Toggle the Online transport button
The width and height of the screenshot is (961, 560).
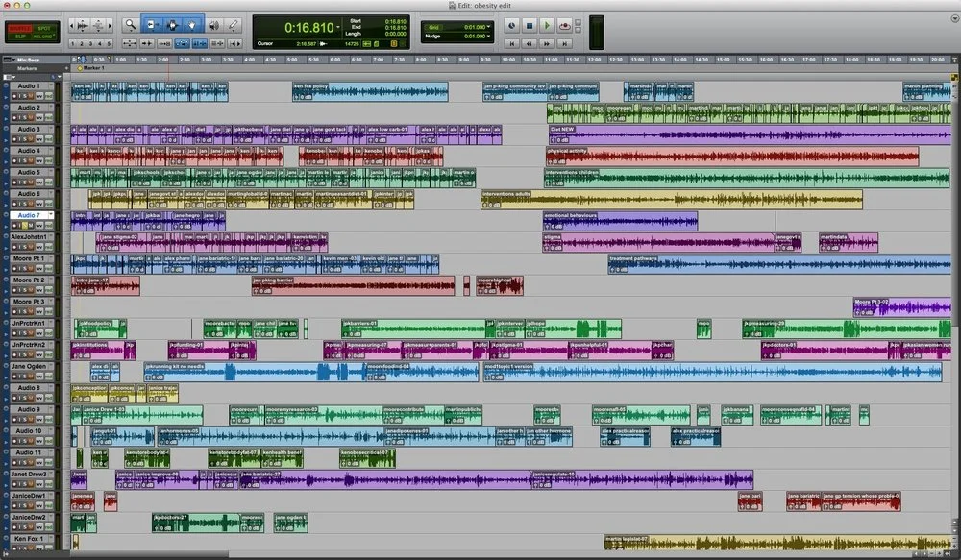tap(512, 25)
